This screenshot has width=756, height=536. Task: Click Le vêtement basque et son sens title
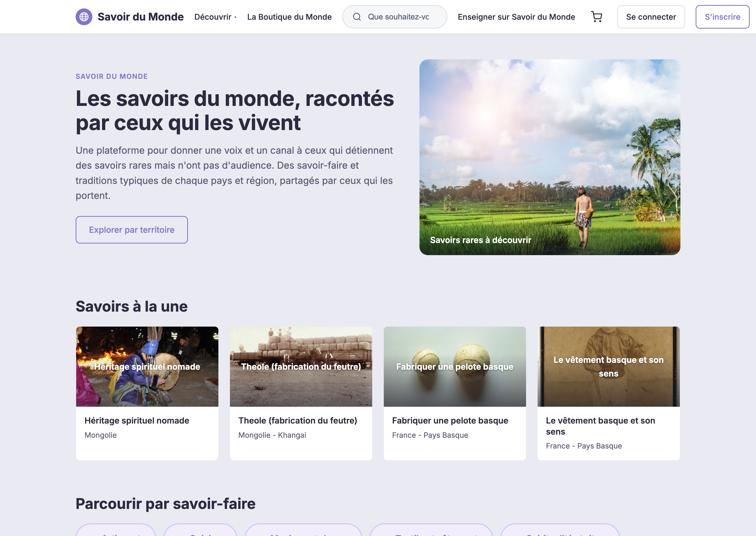(600, 426)
